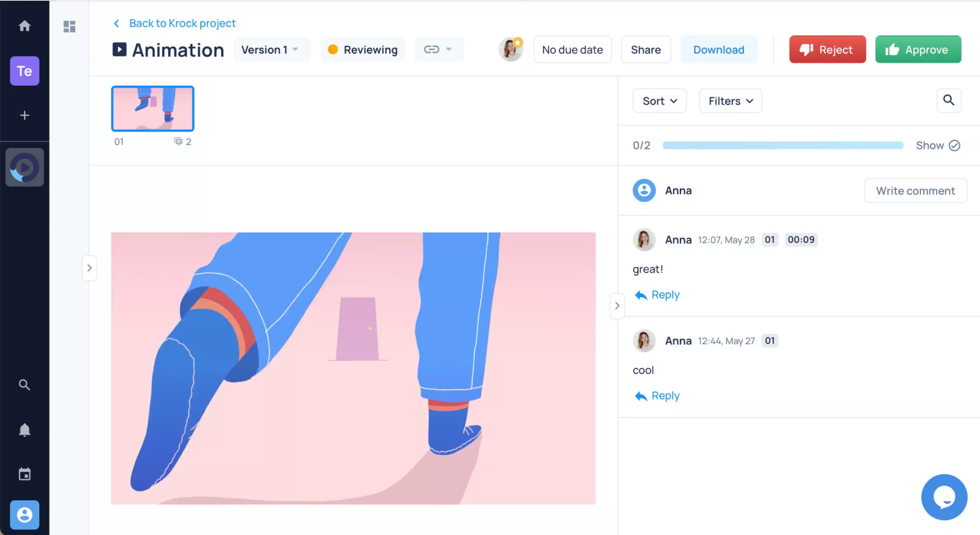Open the Filters dropdown
Viewport: 980px width, 535px height.
click(x=730, y=101)
